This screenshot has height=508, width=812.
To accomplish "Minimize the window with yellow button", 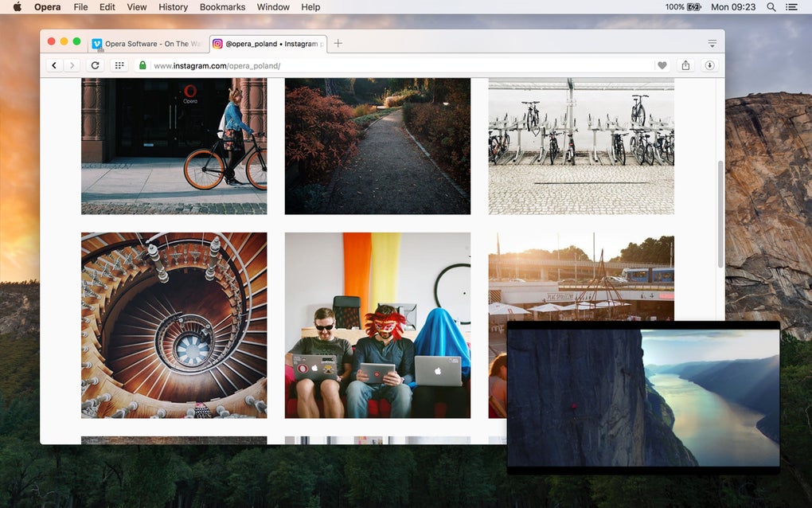I will coord(64,41).
